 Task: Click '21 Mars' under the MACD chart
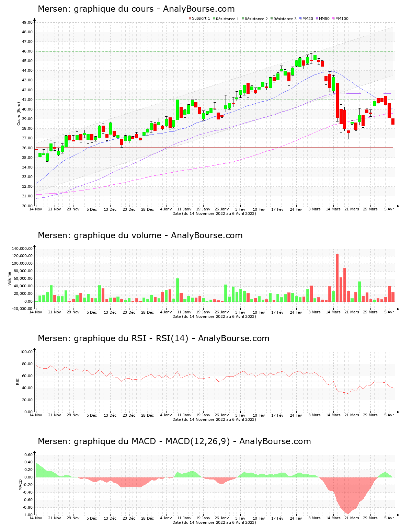352,518
